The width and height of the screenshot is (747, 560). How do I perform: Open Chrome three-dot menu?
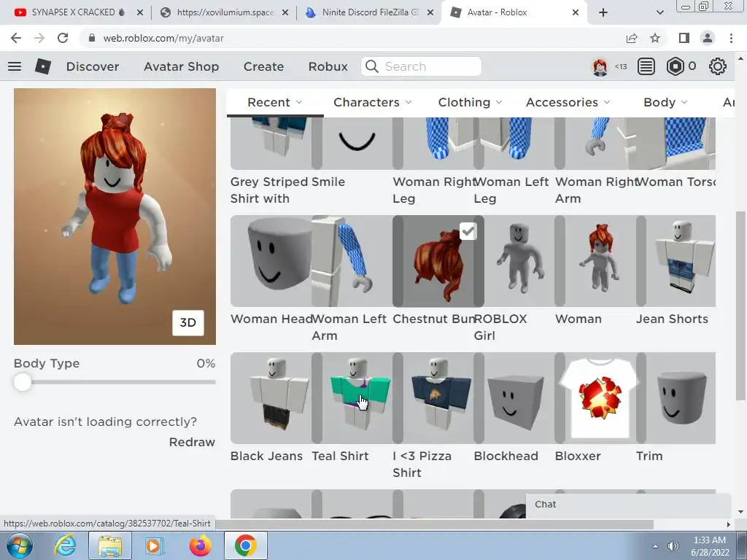(x=731, y=38)
